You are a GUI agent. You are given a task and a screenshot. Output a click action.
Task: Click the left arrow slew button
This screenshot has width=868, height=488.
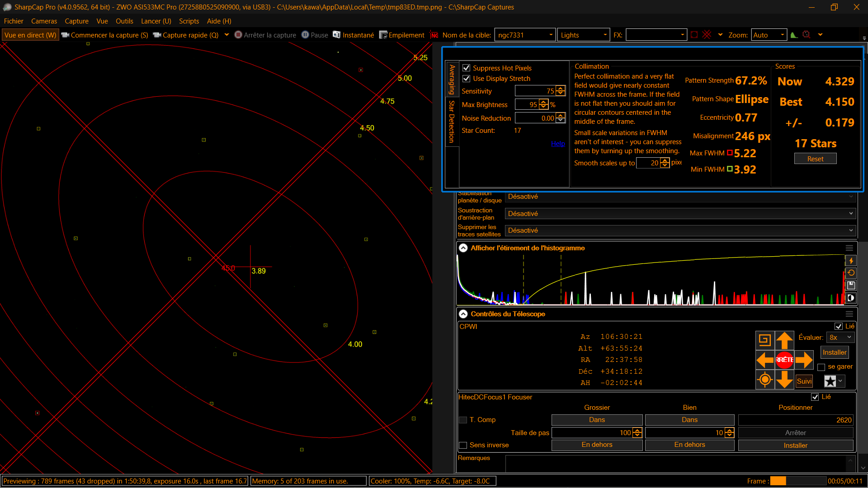765,360
